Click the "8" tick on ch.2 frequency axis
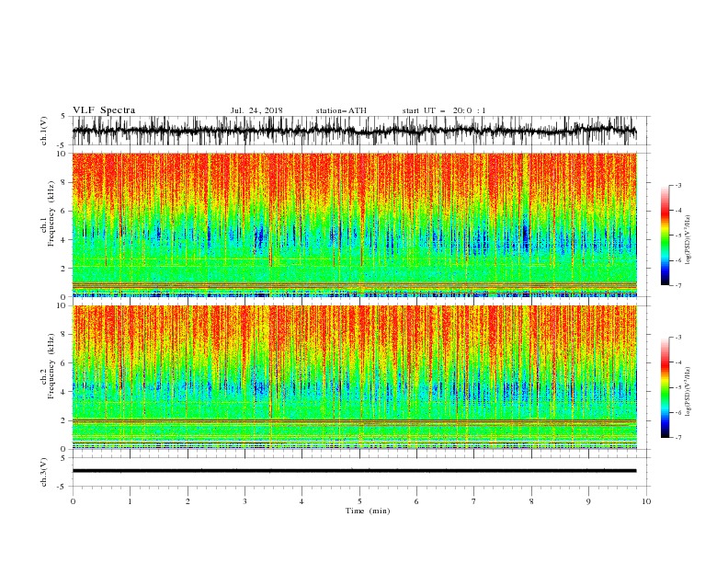This screenshot has width=728, height=563. pyautogui.click(x=65, y=335)
